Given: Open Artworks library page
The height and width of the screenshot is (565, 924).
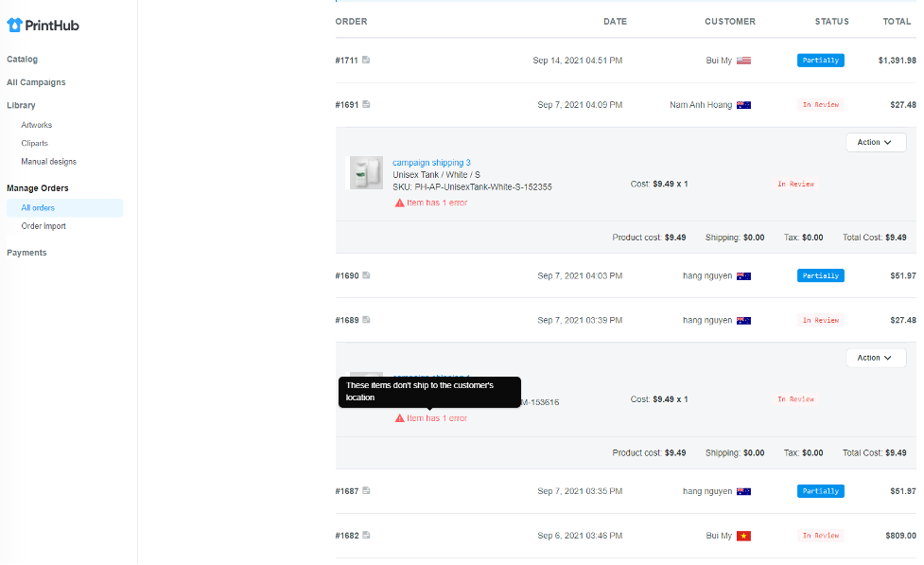Looking at the screenshot, I should 37,125.
